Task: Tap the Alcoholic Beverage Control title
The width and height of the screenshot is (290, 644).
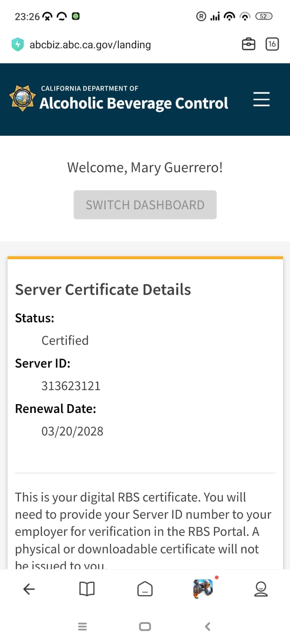Action: [134, 103]
